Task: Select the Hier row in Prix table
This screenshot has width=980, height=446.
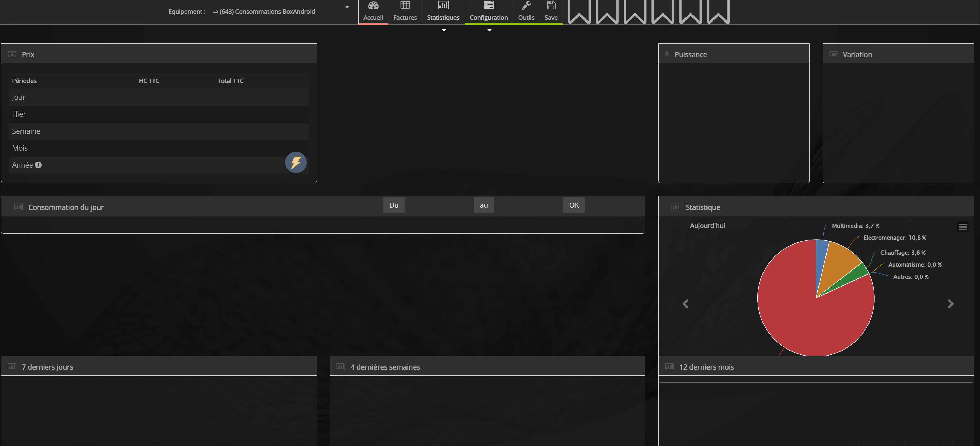Action: 159,114
